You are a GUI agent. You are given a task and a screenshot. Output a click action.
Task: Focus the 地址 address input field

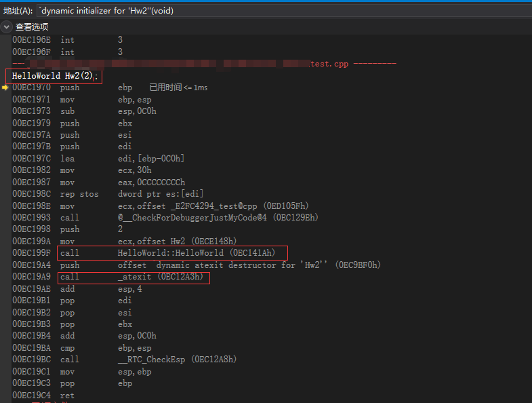click(x=271, y=10)
